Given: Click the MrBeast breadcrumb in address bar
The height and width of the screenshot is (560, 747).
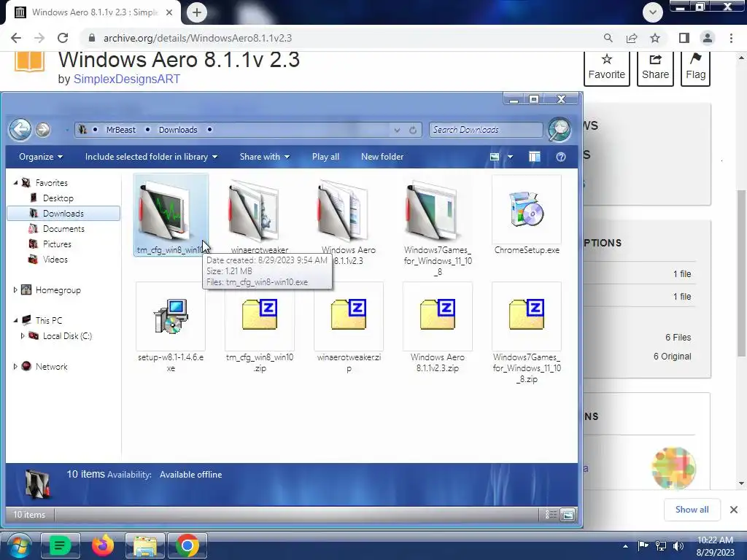Looking at the screenshot, I should point(120,130).
